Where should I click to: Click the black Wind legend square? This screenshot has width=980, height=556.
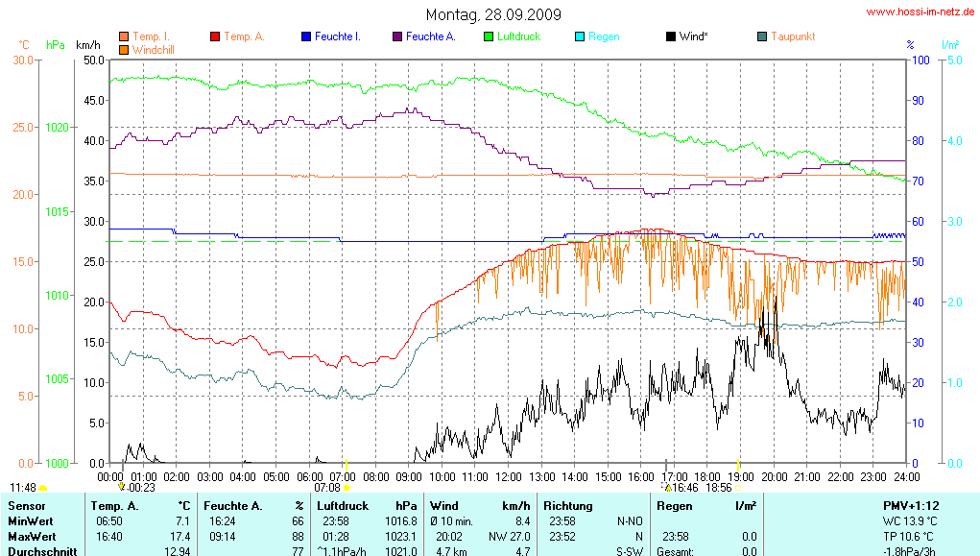point(671,36)
